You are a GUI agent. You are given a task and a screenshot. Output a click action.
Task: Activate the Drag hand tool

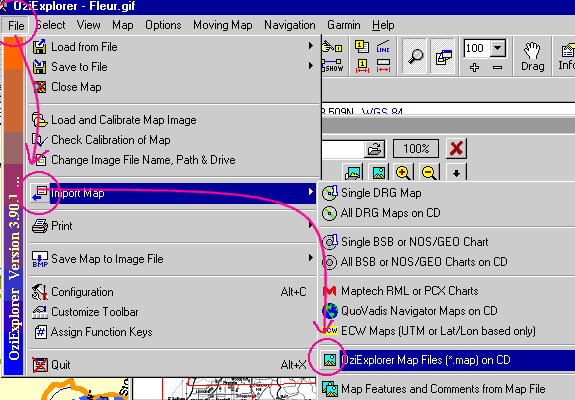click(x=532, y=56)
